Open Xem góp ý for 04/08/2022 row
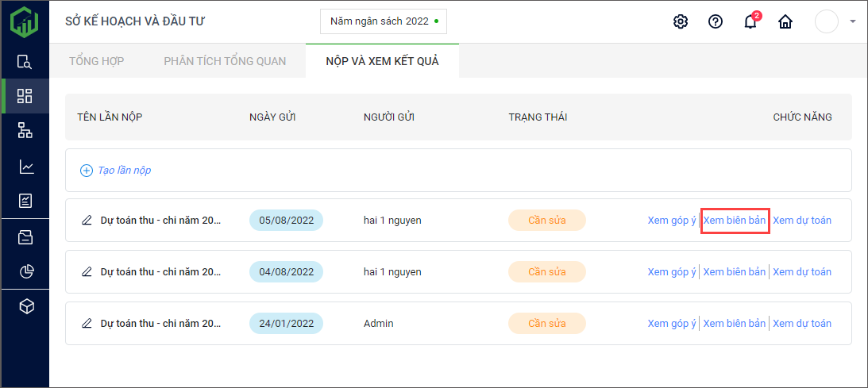The width and height of the screenshot is (868, 388). pyautogui.click(x=671, y=272)
